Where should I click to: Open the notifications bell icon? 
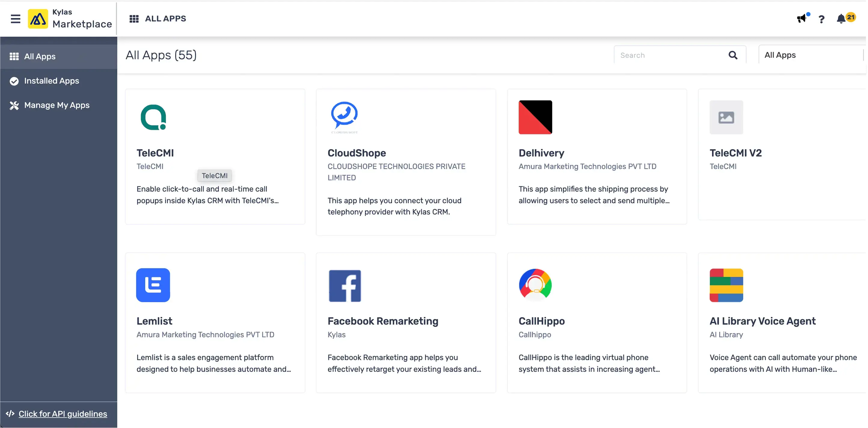pos(841,19)
